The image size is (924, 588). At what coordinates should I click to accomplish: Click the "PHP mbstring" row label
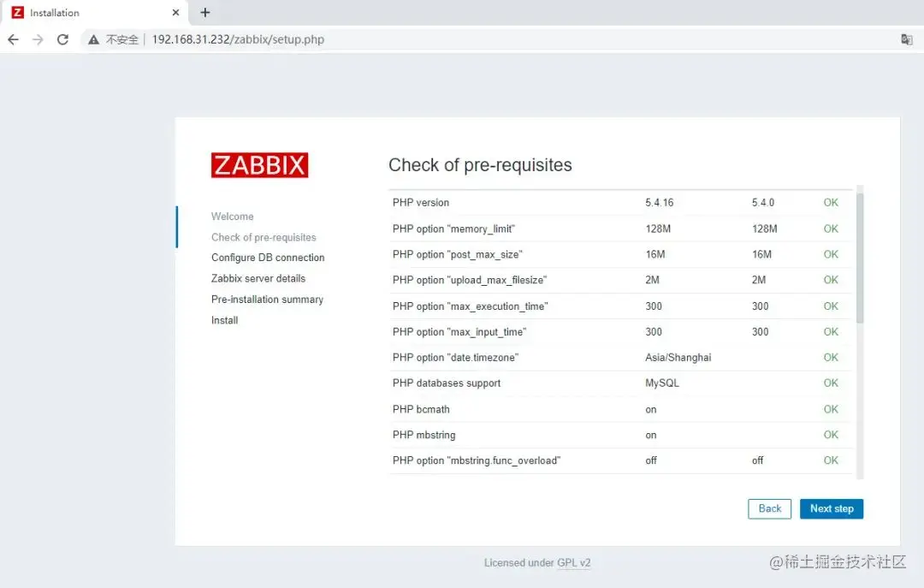(x=423, y=435)
